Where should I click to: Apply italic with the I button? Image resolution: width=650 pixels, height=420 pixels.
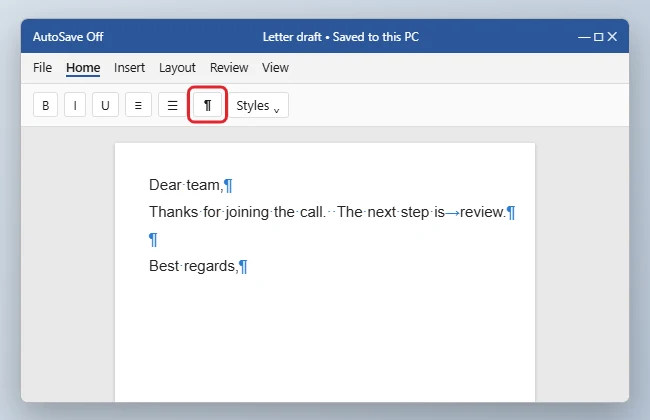click(75, 105)
